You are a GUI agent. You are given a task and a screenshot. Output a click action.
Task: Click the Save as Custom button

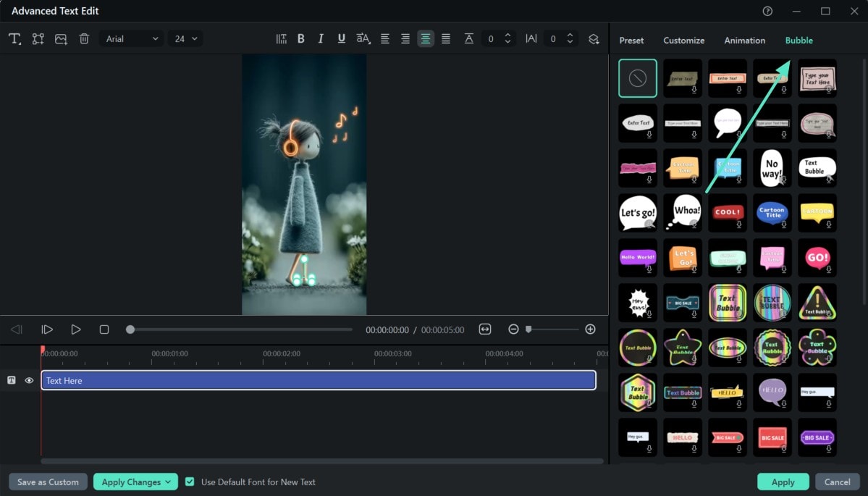49,482
